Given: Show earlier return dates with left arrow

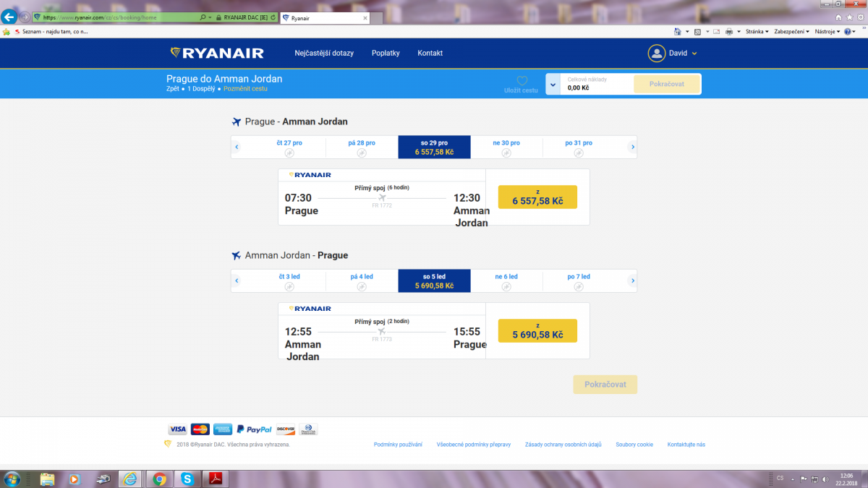Looking at the screenshot, I should (236, 281).
